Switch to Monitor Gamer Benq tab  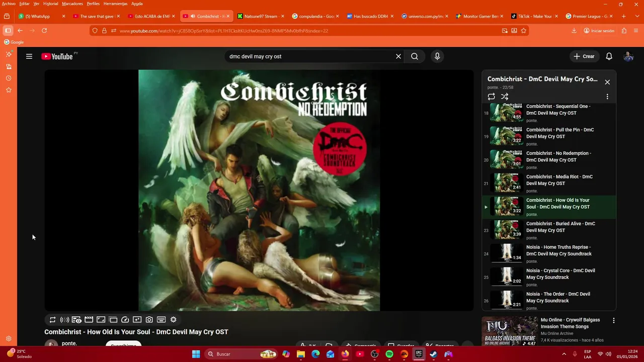[x=480, y=16]
